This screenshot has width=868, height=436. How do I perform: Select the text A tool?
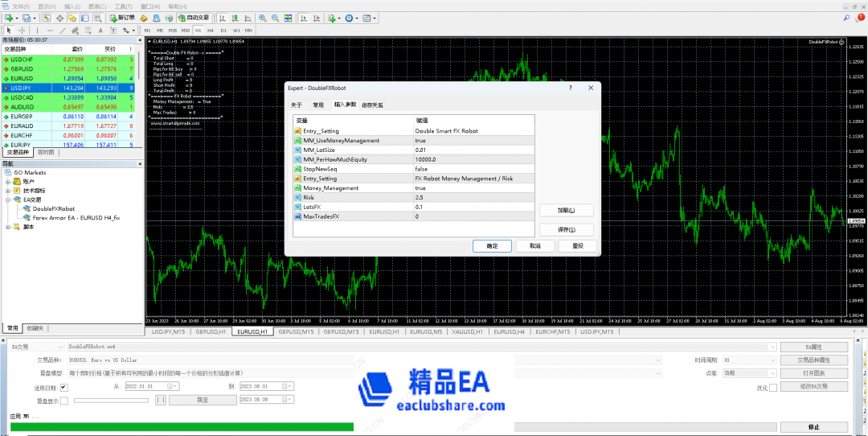click(100, 30)
